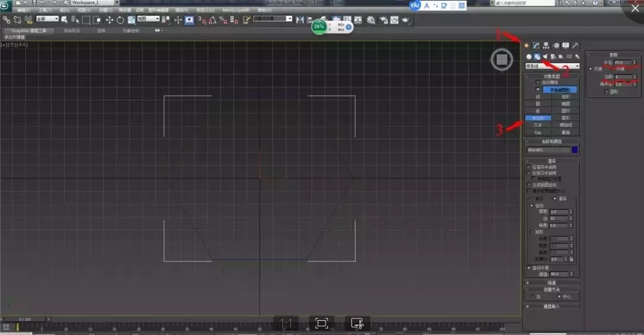Activate the Select Object tool
644x335 pixels.
[x=64, y=19]
